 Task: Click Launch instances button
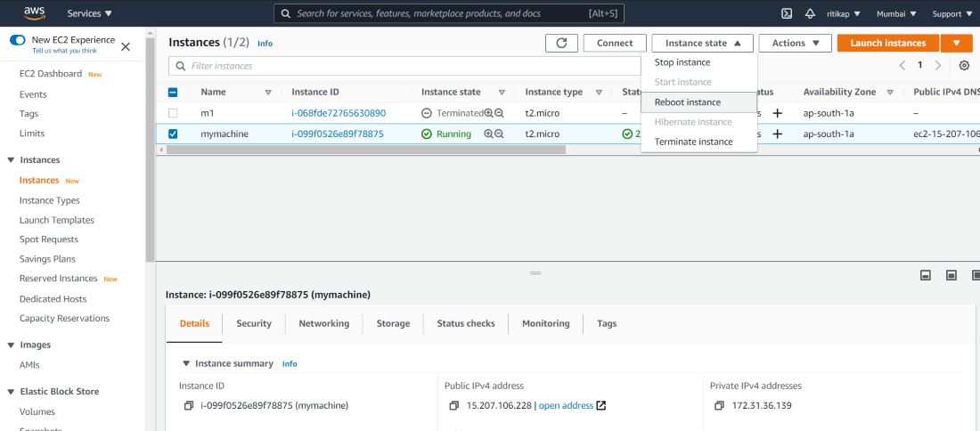[x=888, y=43]
